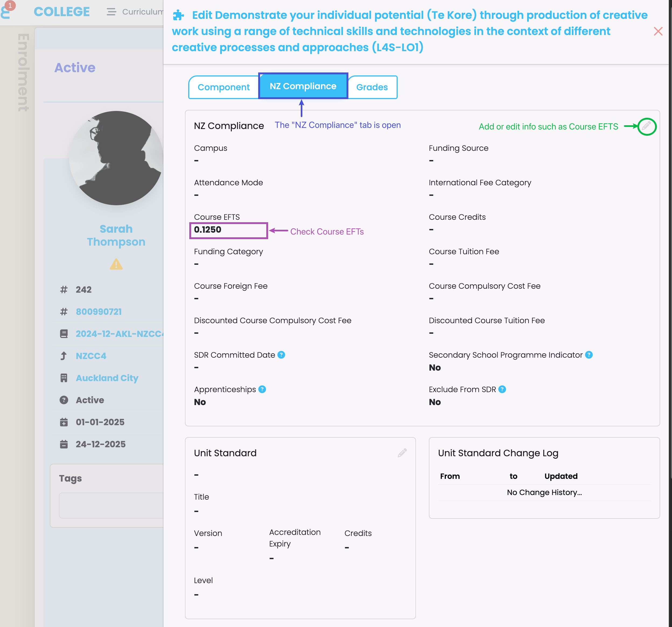Click the Apprenticeships help question icon

(x=262, y=389)
